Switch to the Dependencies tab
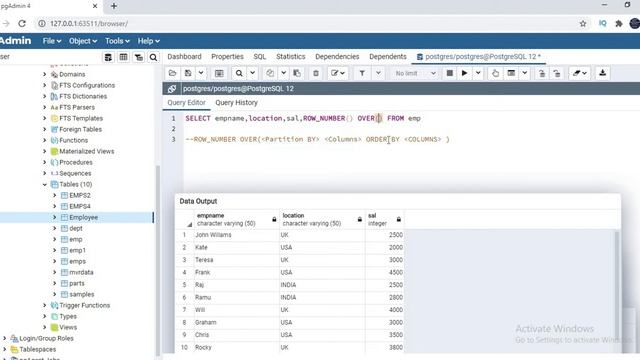The width and height of the screenshot is (640, 360). 337,57
